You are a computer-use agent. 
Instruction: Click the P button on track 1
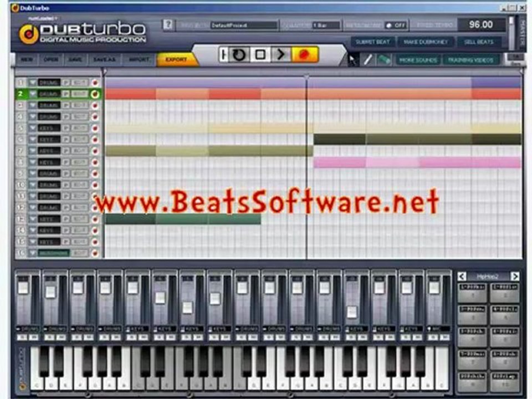[66, 83]
